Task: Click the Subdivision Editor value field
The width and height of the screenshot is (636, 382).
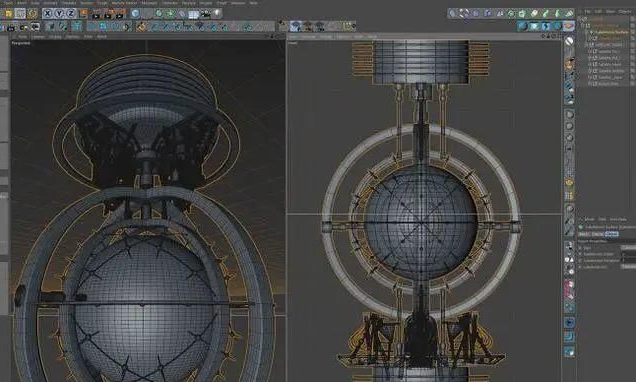Action: click(x=629, y=254)
